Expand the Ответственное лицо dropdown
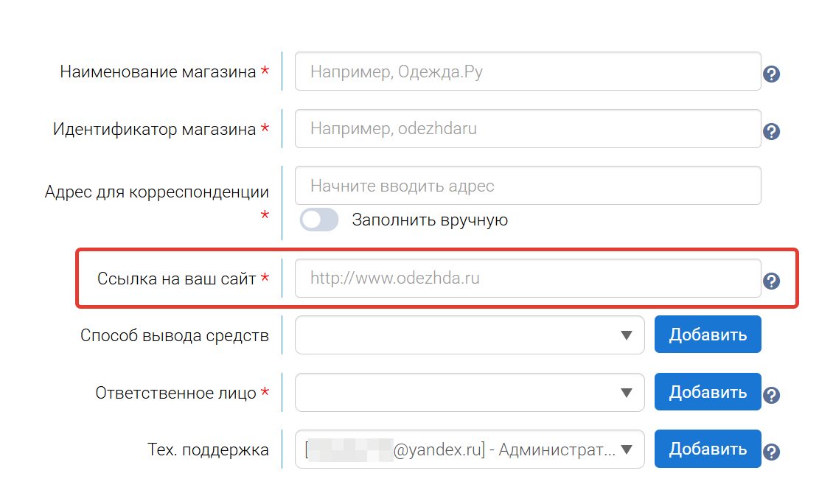833x504 pixels. tap(470, 393)
